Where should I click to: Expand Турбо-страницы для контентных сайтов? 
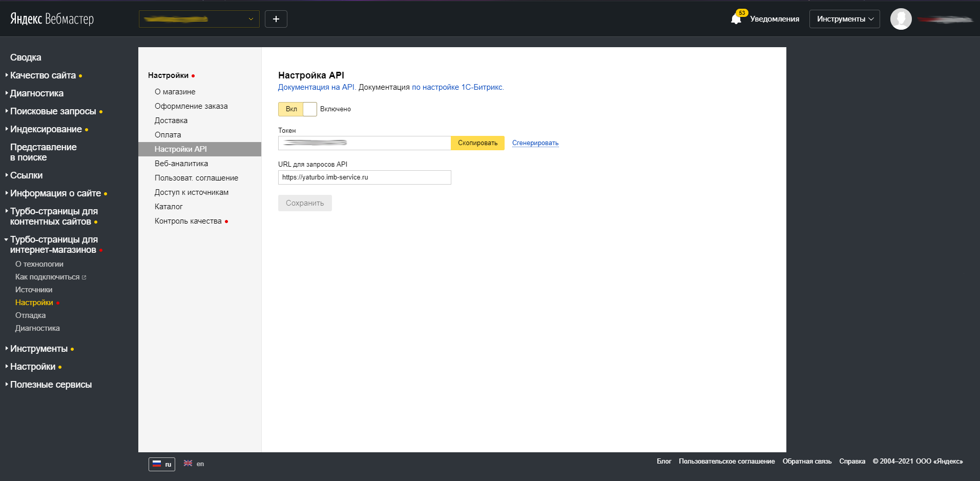coord(54,216)
